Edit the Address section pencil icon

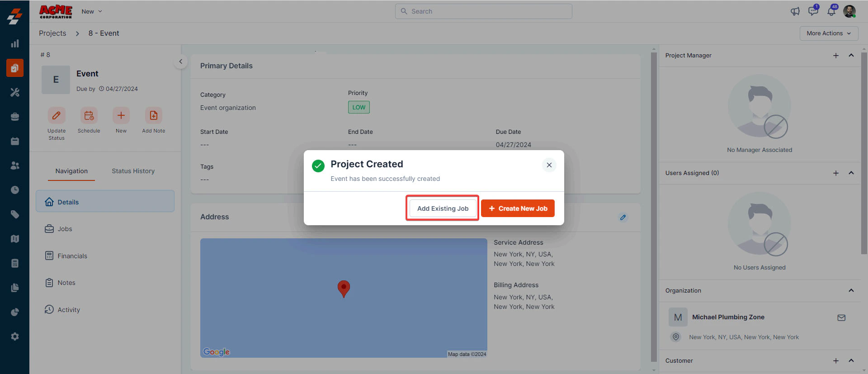click(x=623, y=218)
